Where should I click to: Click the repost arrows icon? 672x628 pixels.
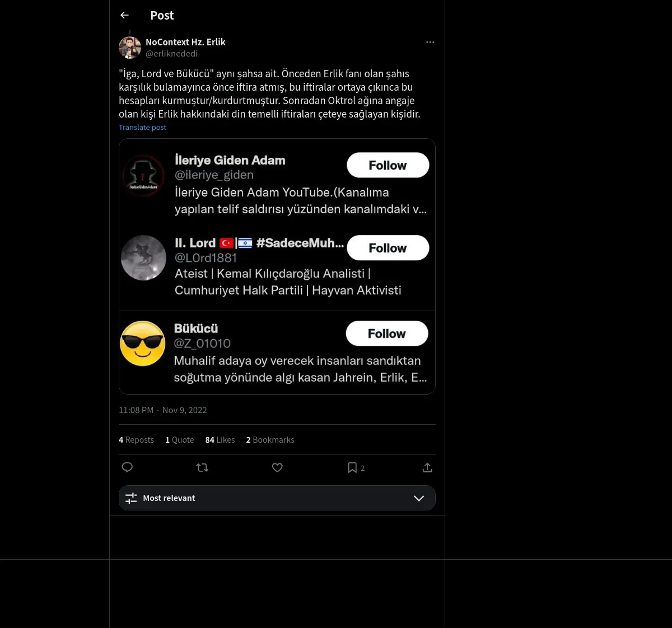point(202,467)
